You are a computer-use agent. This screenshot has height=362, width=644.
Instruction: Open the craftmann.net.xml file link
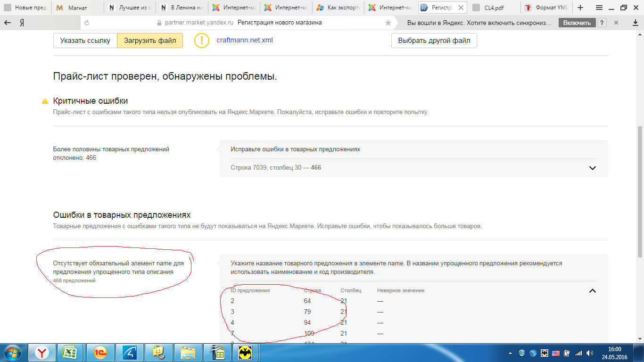[x=244, y=40]
